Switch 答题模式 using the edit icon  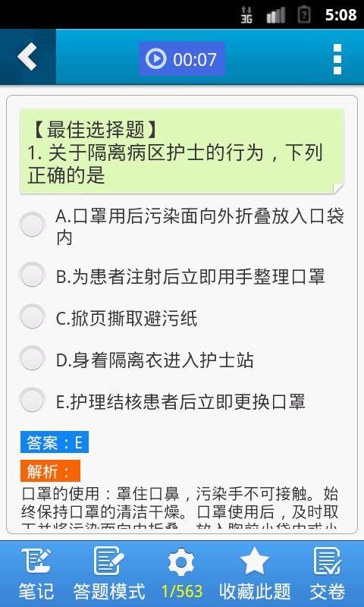[x=109, y=561]
